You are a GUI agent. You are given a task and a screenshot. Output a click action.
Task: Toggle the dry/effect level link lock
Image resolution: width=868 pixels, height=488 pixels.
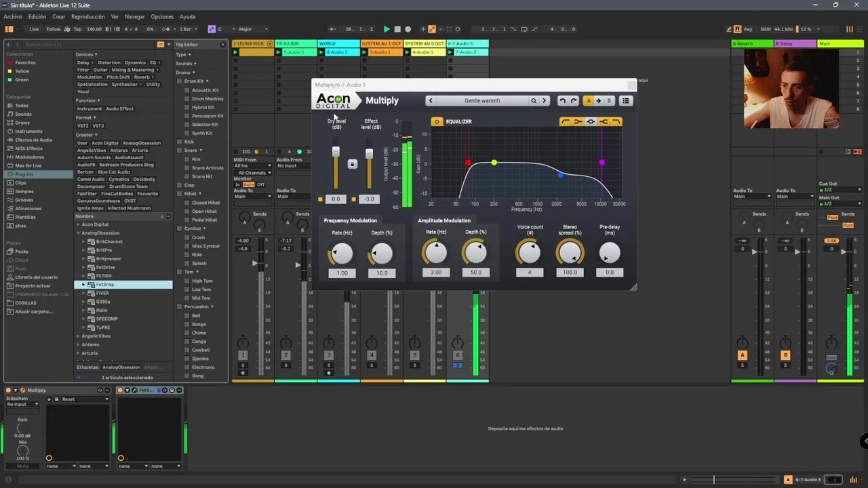pyautogui.click(x=352, y=164)
